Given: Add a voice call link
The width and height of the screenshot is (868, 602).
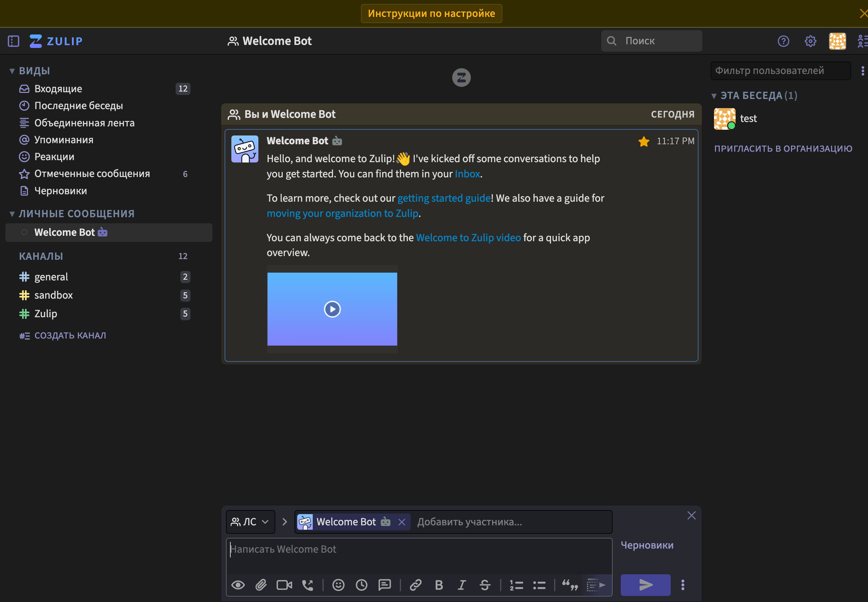Looking at the screenshot, I should pos(308,585).
